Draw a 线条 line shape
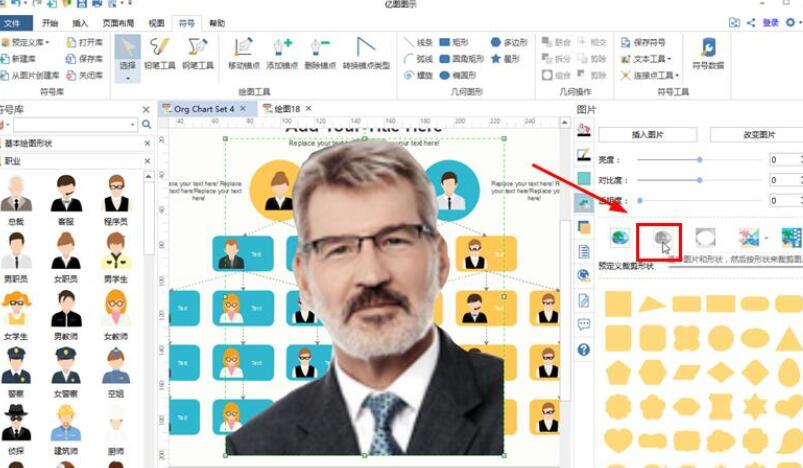This screenshot has height=468, width=803. [x=418, y=42]
